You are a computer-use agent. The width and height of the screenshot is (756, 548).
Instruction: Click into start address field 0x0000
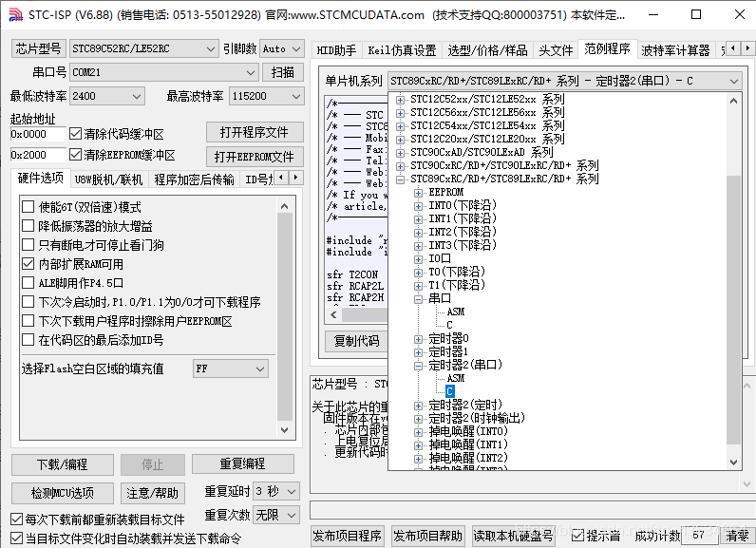[38, 134]
